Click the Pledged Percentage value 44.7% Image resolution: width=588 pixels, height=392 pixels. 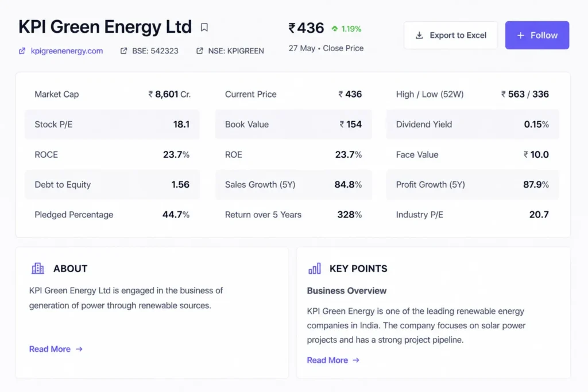(x=176, y=215)
